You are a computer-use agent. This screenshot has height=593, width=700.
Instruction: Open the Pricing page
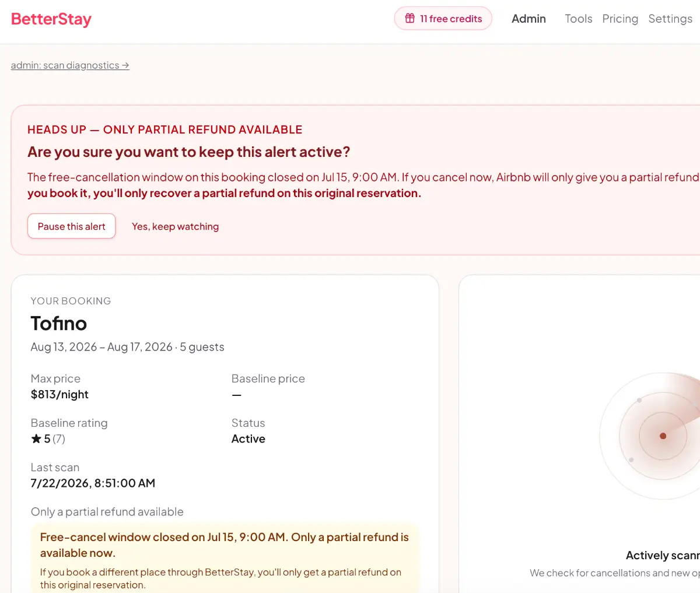click(x=620, y=19)
